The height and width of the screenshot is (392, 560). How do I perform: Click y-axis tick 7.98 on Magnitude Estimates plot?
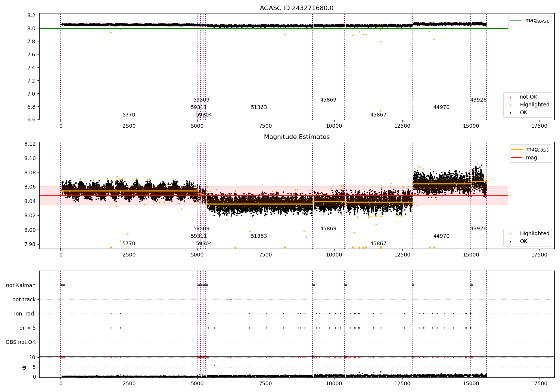point(30,245)
